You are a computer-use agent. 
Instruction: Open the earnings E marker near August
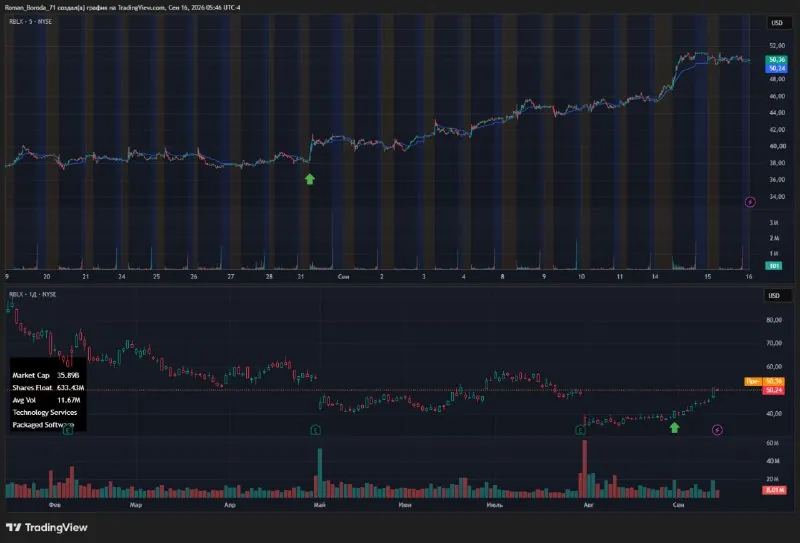(x=580, y=430)
